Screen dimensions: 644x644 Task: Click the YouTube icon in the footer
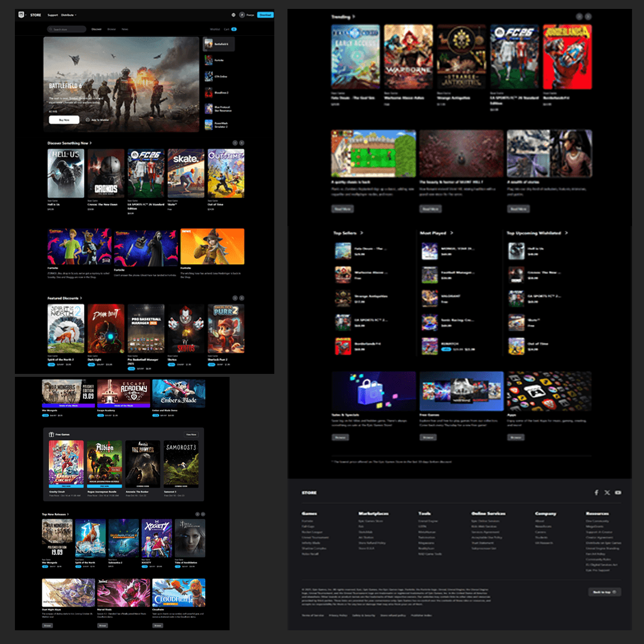pyautogui.click(x=618, y=493)
